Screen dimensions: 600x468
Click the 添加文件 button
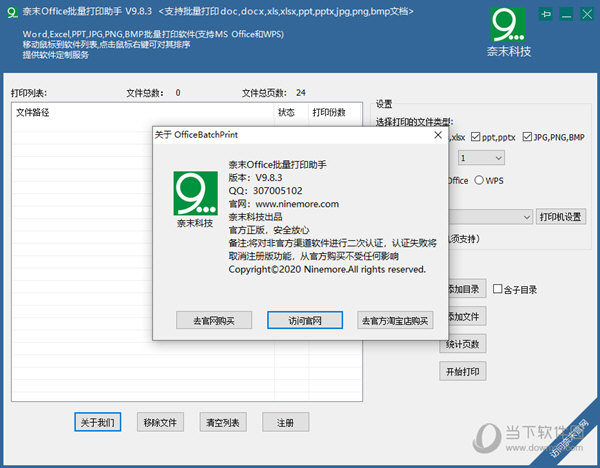click(x=466, y=316)
